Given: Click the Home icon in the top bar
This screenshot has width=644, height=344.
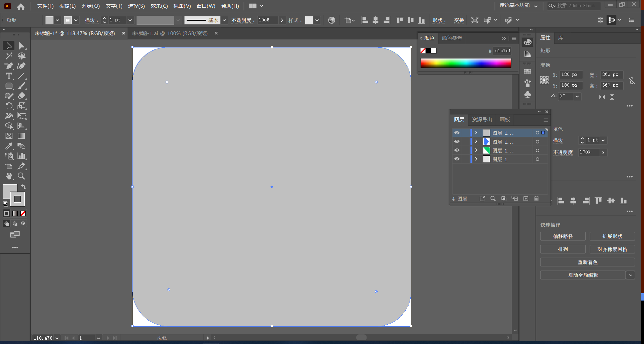Looking at the screenshot, I should coord(21,6).
